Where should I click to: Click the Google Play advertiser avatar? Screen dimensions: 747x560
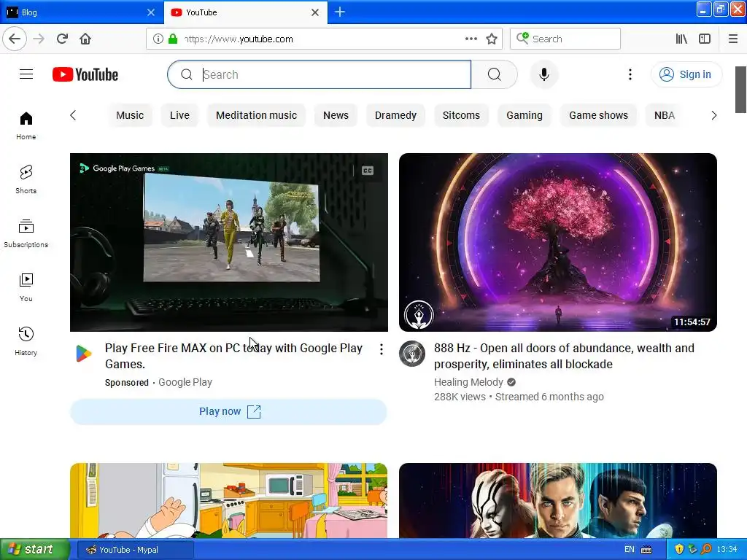84,354
